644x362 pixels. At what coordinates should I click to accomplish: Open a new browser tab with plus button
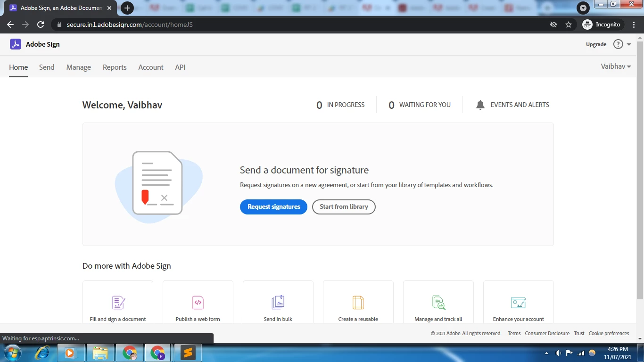(127, 8)
